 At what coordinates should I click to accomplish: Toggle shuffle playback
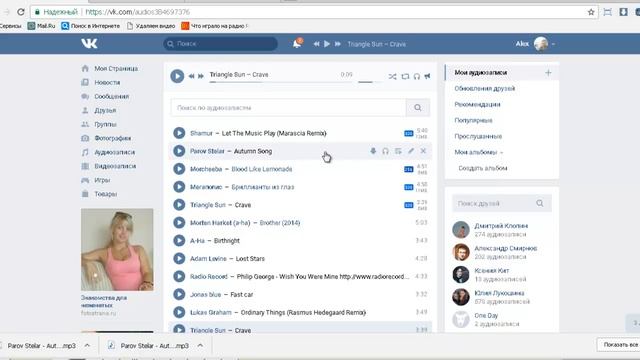coord(392,76)
